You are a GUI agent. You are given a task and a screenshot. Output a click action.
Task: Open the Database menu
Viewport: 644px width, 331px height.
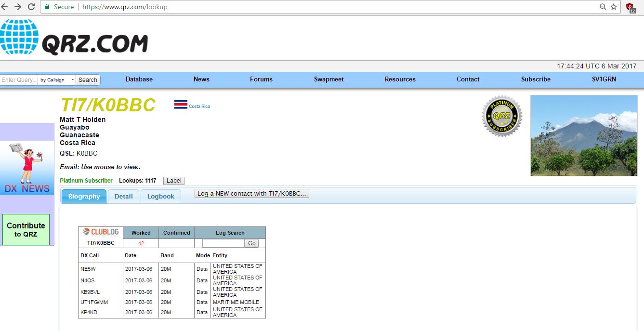click(139, 79)
